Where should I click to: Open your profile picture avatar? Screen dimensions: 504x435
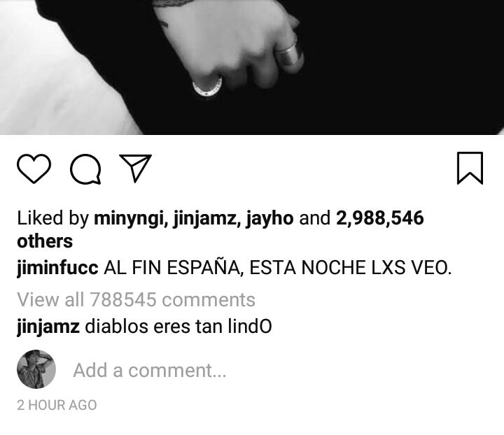pos(36,369)
